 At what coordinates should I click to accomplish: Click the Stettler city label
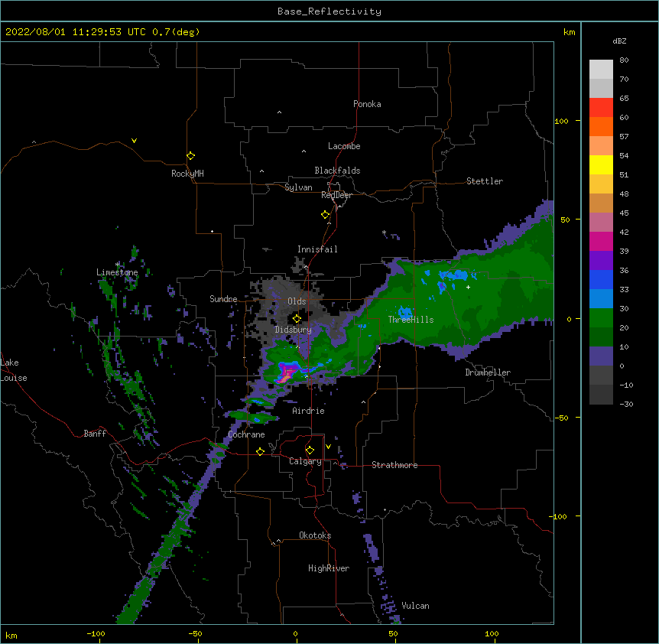coord(485,181)
